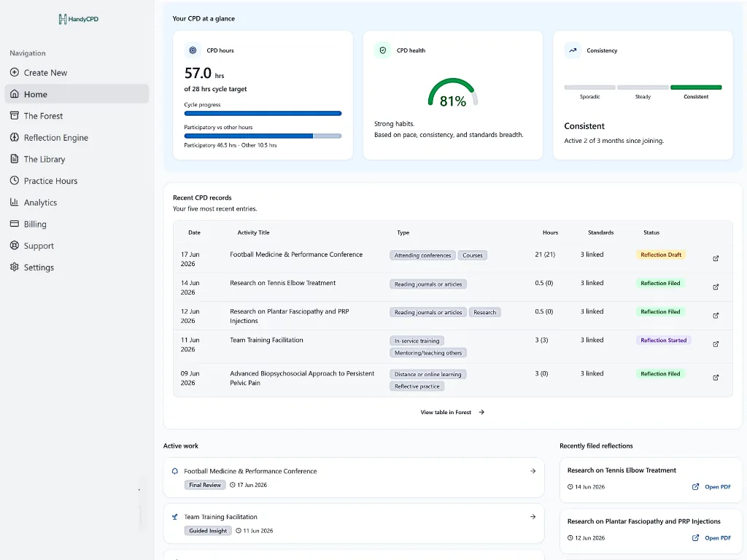The width and height of the screenshot is (747, 560).
Task: Click the Practice Hours clock icon
Action: coord(15,181)
